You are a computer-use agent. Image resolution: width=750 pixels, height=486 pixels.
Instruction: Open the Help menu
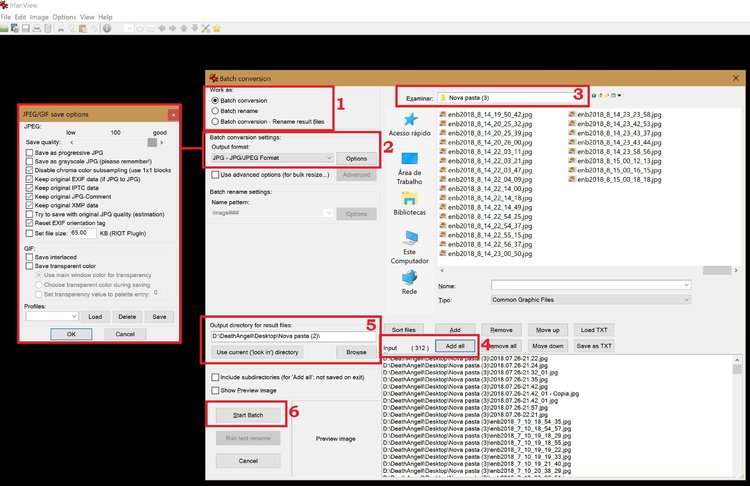pyautogui.click(x=105, y=17)
